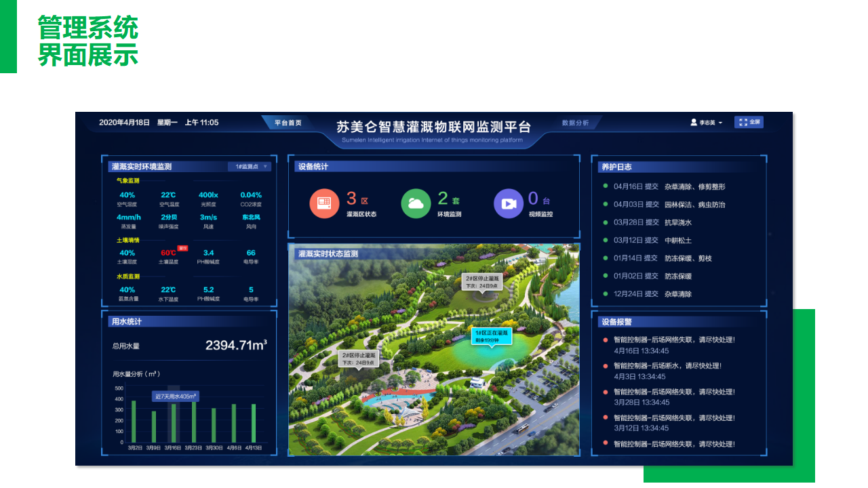Click the 3月2日 water usage bar
This screenshot has width=868, height=488.
pos(134,421)
